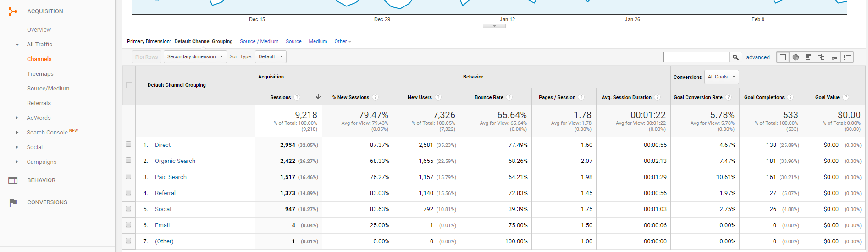This screenshot has height=252, width=868.
Task: Select the data table view icon
Action: pos(783,57)
